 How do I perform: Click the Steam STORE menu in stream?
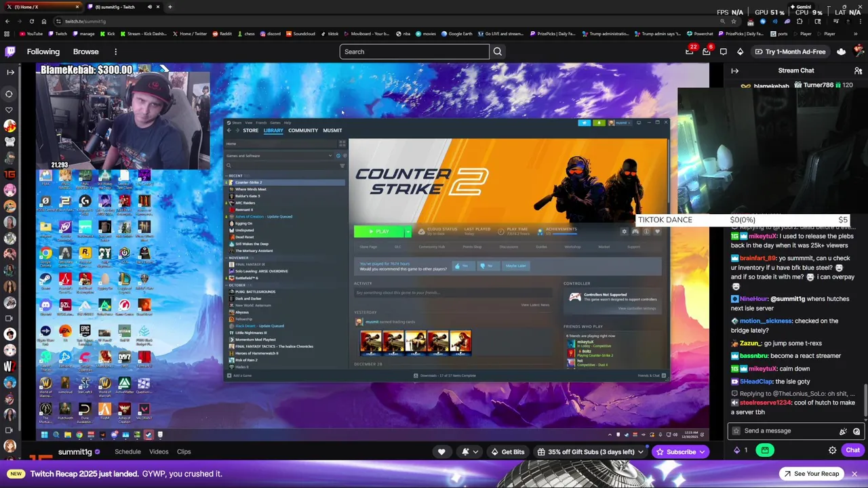pyautogui.click(x=250, y=130)
